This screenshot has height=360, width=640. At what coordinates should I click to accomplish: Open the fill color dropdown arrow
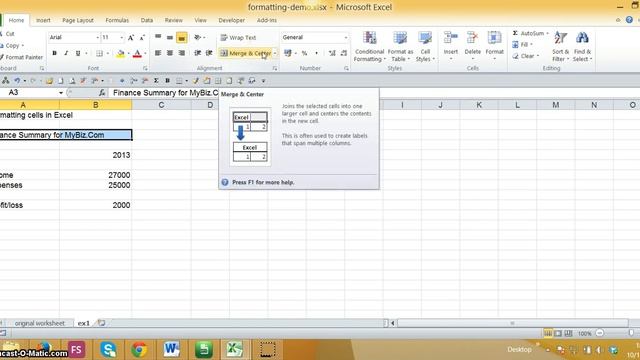pyautogui.click(x=128, y=53)
